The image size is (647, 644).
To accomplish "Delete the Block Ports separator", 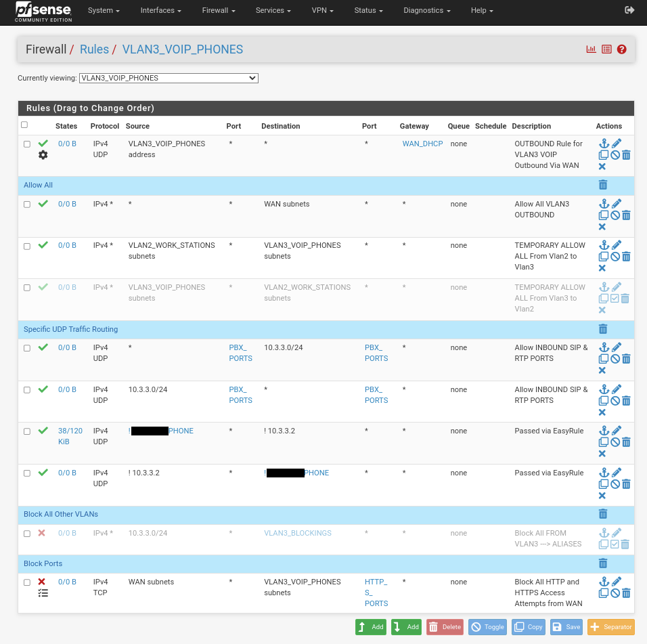I will pyautogui.click(x=603, y=563).
